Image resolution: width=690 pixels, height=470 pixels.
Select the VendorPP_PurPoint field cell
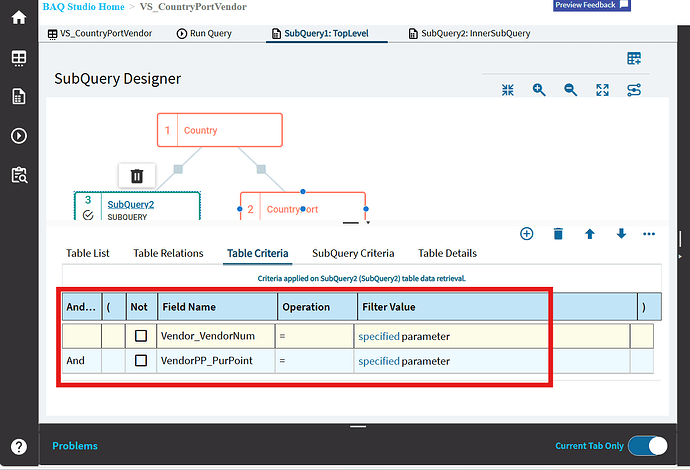[x=216, y=360]
